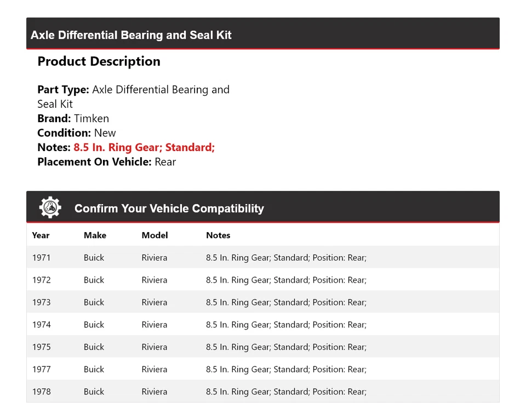
Task: Click the Brand: Timken text
Action: pyautogui.click(x=73, y=118)
